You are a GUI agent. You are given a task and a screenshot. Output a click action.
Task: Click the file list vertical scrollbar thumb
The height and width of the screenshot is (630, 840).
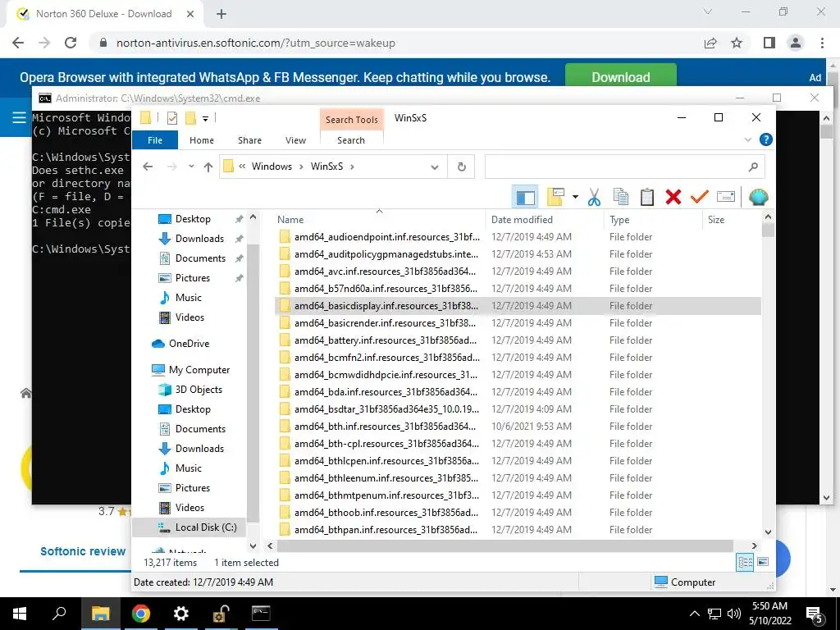tap(768, 230)
